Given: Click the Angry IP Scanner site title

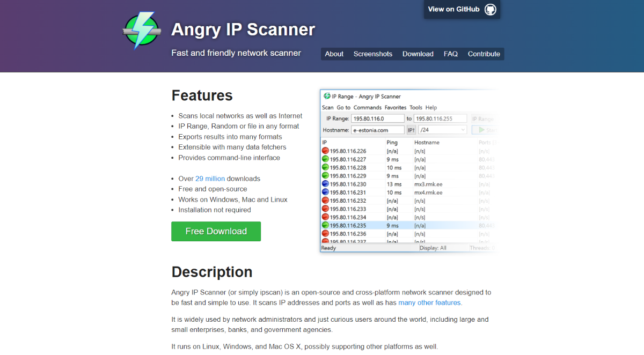Looking at the screenshot, I should coord(243,29).
